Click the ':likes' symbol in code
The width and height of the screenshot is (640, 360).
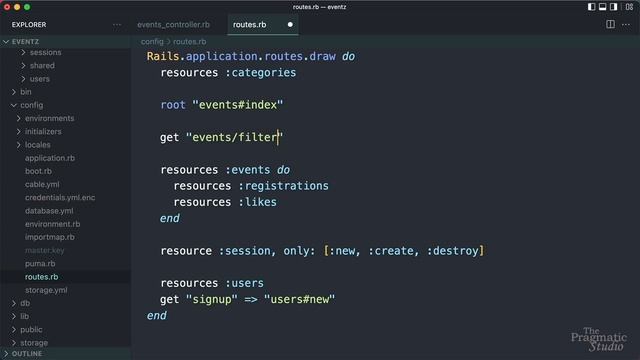click(x=258, y=202)
